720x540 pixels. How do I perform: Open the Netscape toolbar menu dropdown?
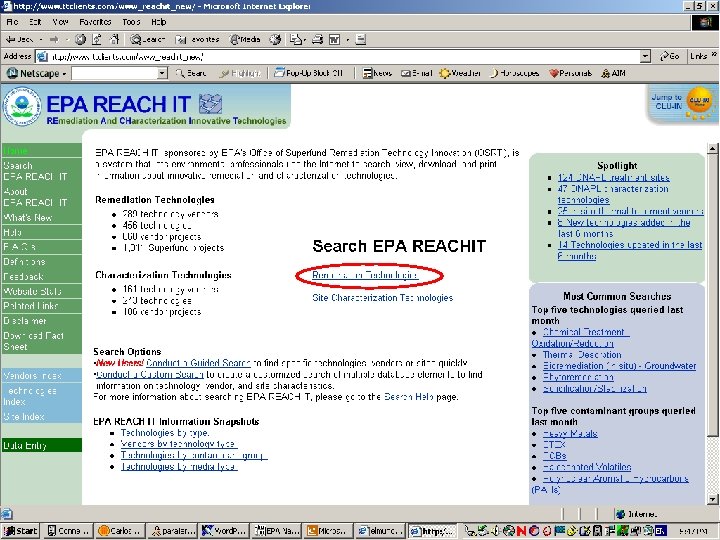click(x=37, y=73)
